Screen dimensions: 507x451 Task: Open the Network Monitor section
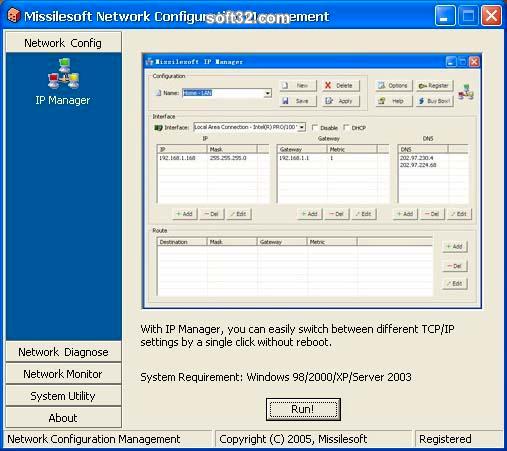point(63,374)
